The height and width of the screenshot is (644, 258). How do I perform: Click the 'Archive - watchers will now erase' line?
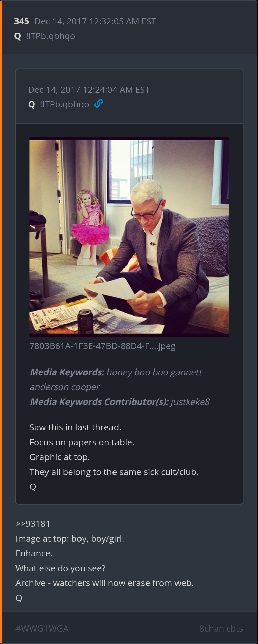[x=104, y=583]
